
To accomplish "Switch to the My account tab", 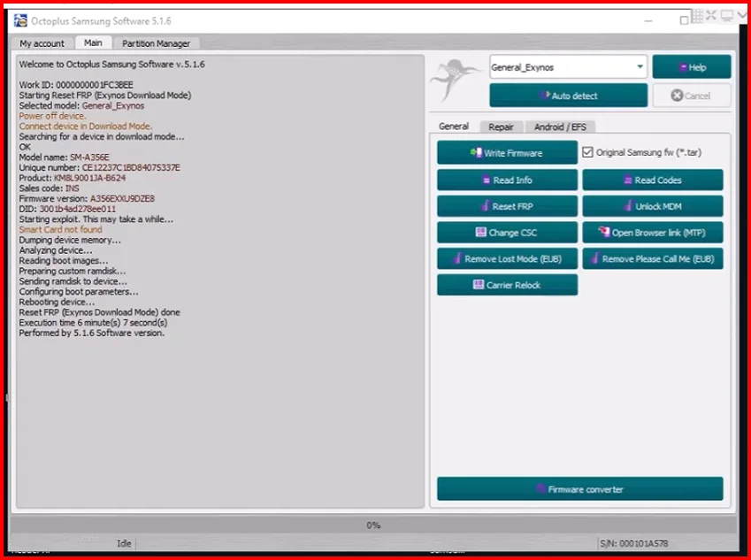I will tap(42, 43).
